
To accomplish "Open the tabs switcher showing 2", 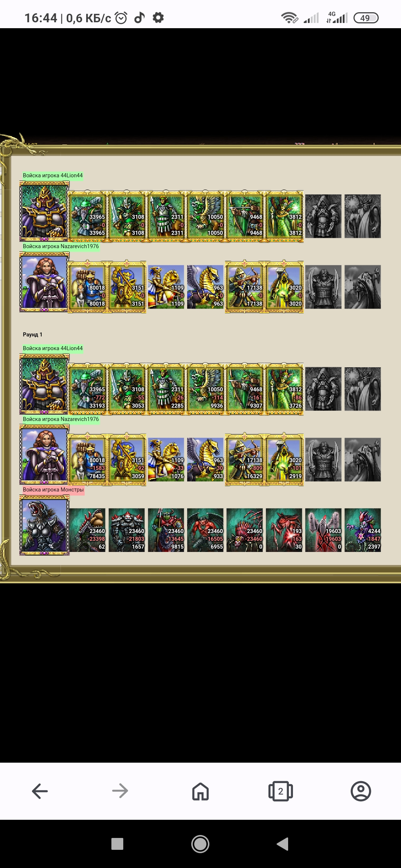I will [281, 791].
